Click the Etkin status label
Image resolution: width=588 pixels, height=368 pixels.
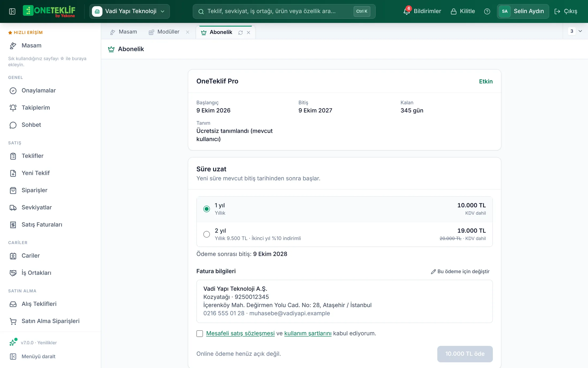coord(486,81)
